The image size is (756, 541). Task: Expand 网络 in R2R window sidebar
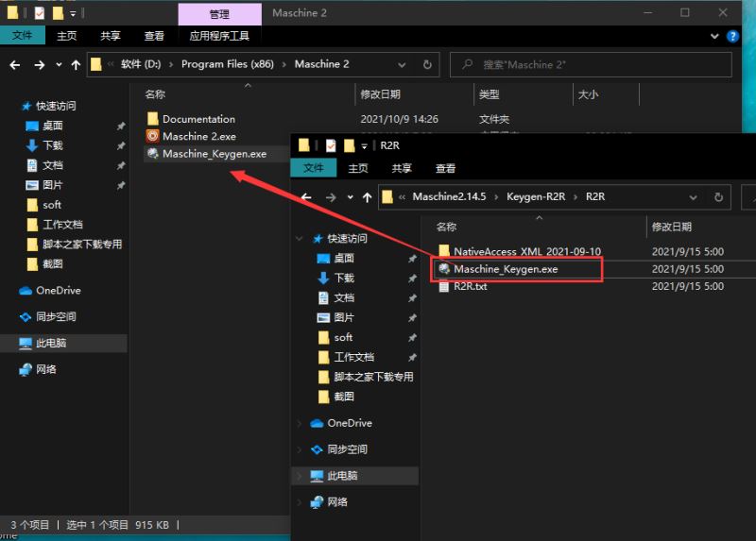(300, 502)
